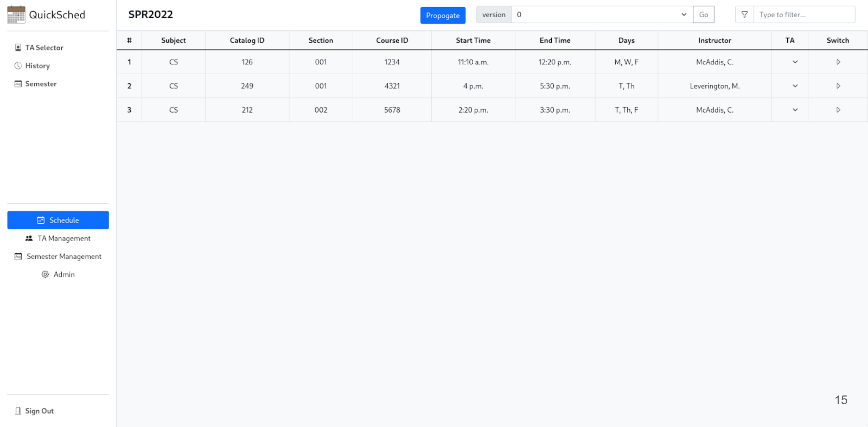Click the Go button for version
The width and height of the screenshot is (868, 427).
(704, 15)
